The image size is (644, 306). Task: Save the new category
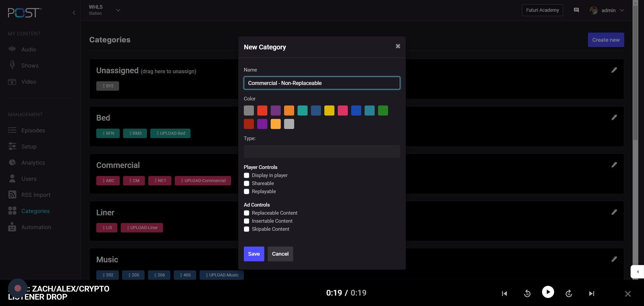point(254,254)
